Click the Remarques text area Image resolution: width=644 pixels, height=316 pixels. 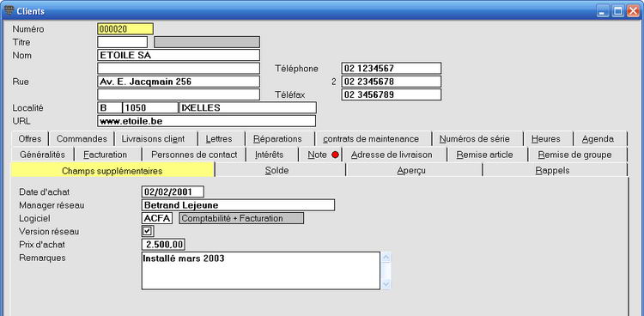coord(260,270)
